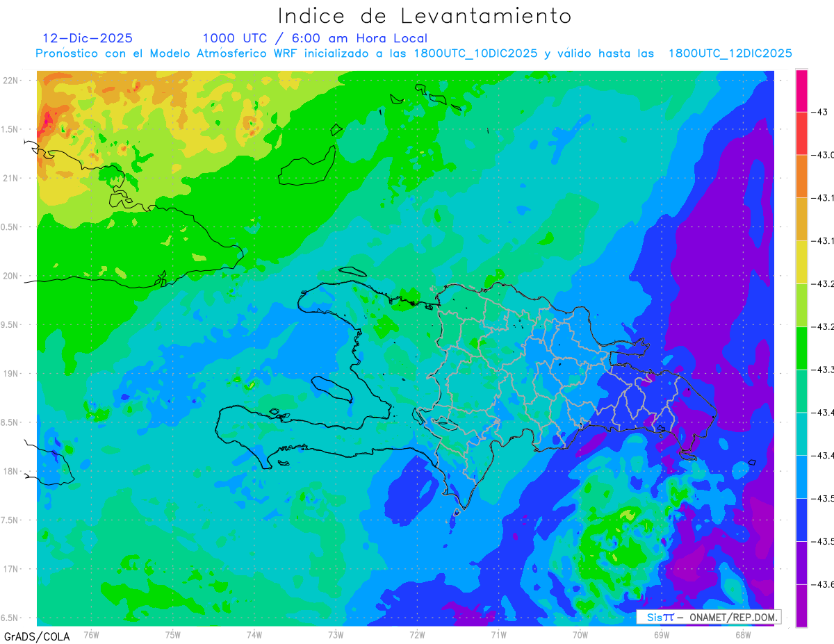Click the '20N' latitude axis label

(10, 276)
